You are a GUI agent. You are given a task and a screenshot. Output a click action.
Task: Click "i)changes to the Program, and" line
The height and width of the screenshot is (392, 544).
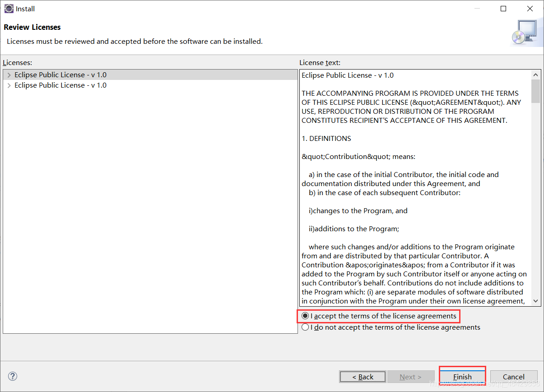tap(358, 211)
